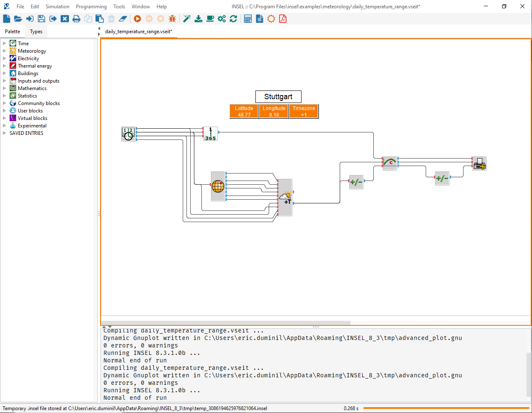The image size is (532, 413).
Task: Click the blue calculator toolbar icon
Action: tap(248, 19)
